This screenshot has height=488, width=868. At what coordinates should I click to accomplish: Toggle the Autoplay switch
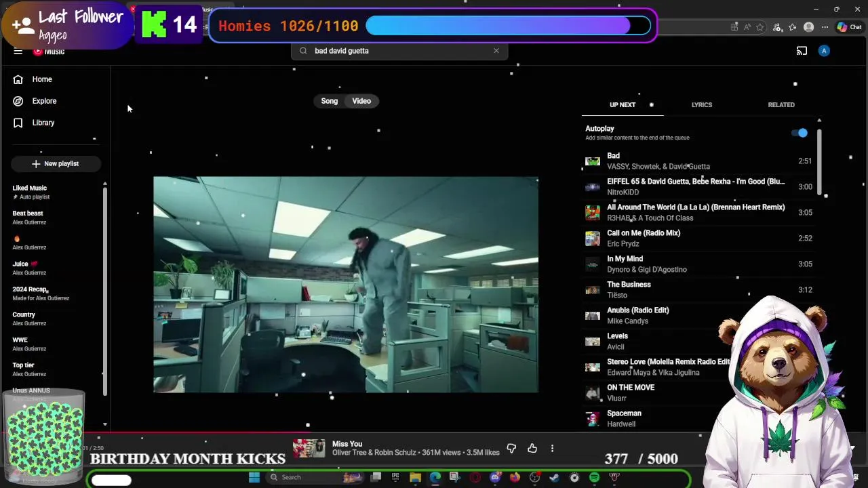pos(800,133)
